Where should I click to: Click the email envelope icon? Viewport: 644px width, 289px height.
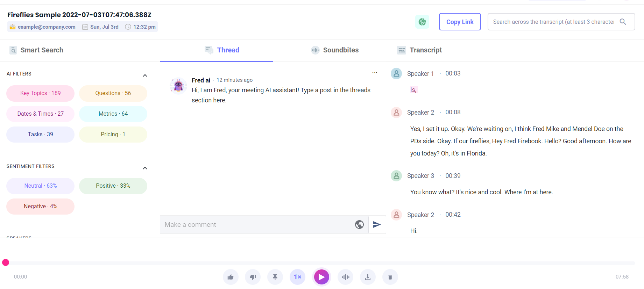[13, 27]
